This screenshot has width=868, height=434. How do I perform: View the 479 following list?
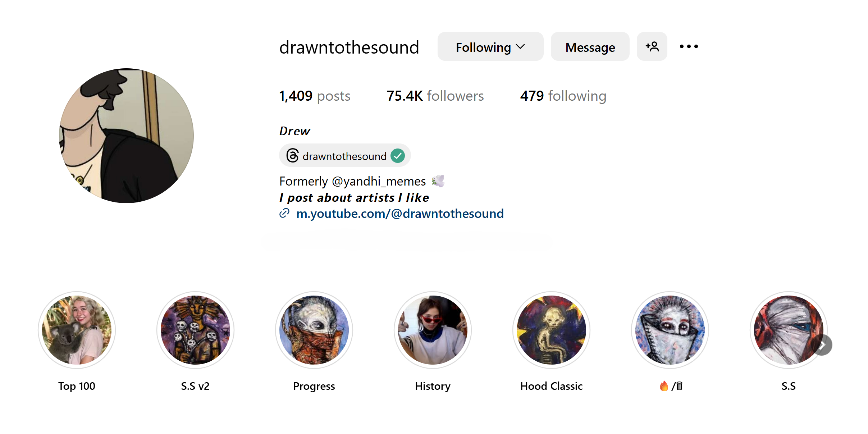point(563,96)
